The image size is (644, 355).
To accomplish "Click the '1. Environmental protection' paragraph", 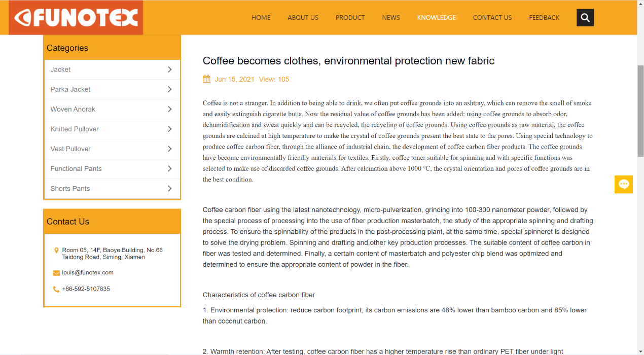I will pos(395,315).
